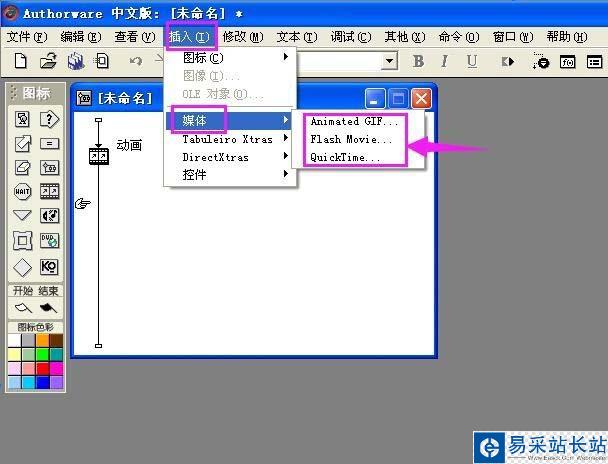Select the Motion icon in palette

point(22,143)
